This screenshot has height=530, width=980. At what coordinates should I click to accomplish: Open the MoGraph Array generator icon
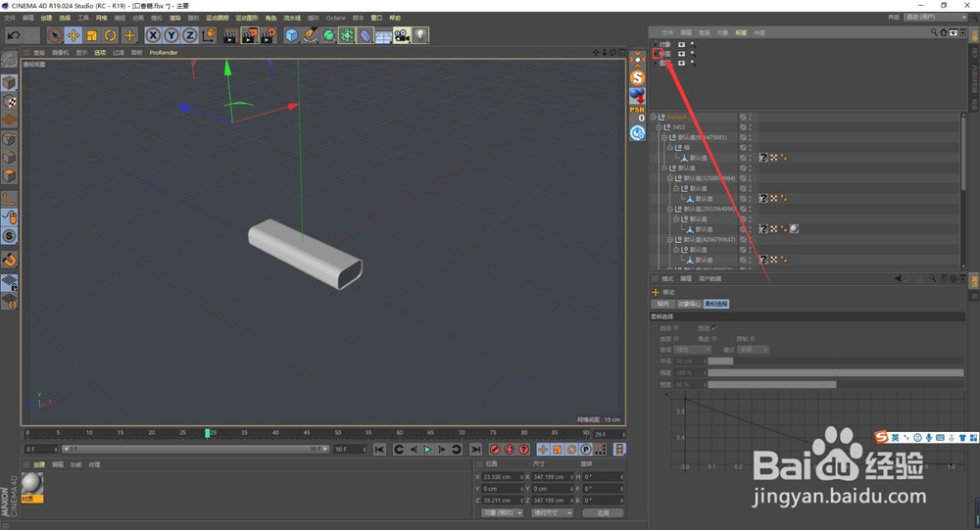pyautogui.click(x=347, y=35)
